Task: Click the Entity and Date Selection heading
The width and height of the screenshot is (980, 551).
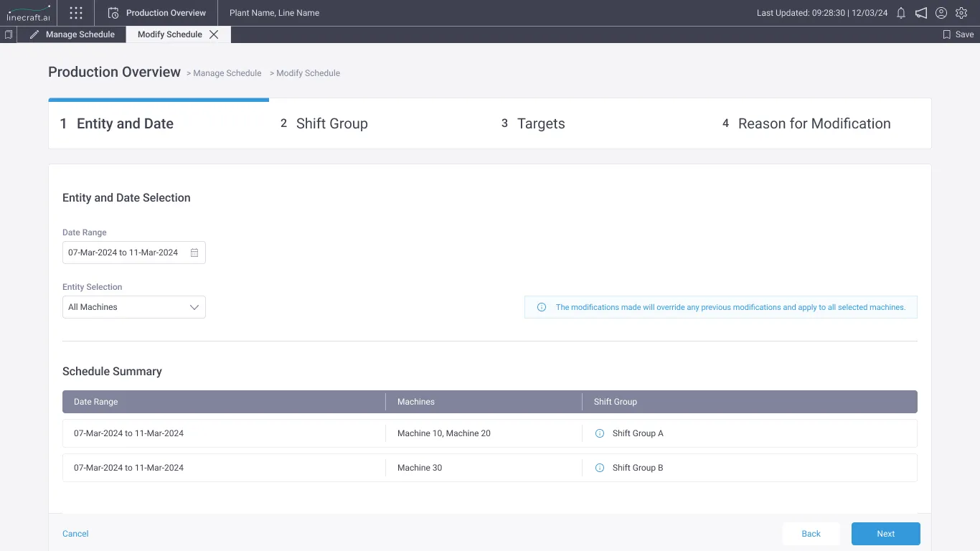Action: (x=126, y=198)
